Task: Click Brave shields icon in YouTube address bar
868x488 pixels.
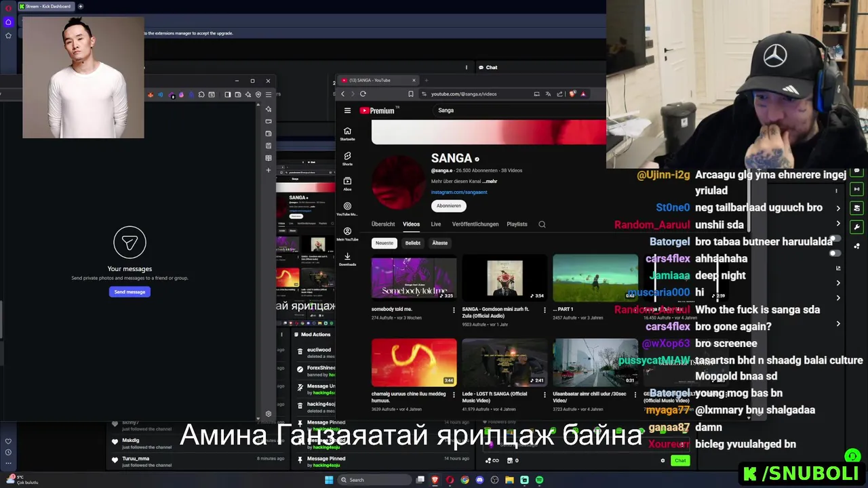Action: pyautogui.click(x=573, y=94)
